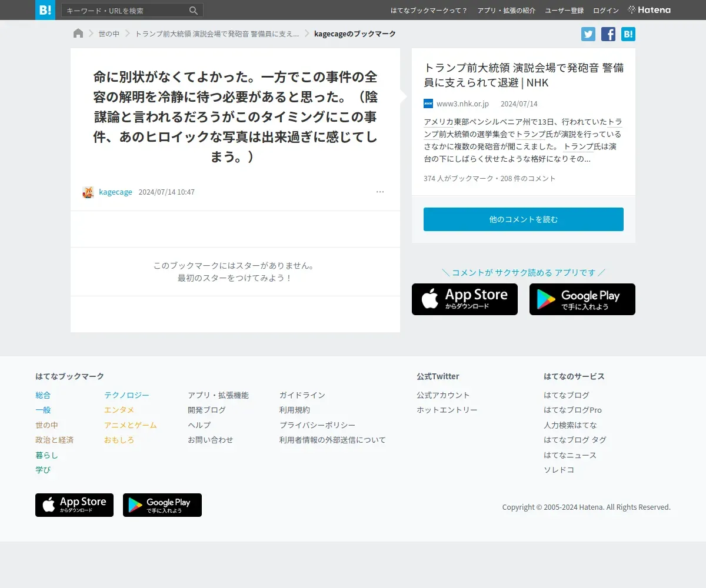Open kagecage's user avatar
Viewport: 706px width, 588px height.
pos(88,192)
